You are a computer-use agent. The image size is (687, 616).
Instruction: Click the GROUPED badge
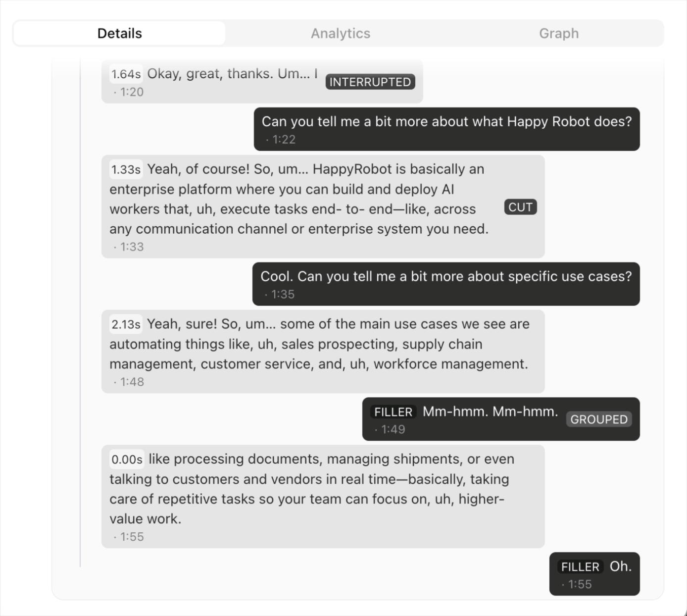(599, 419)
